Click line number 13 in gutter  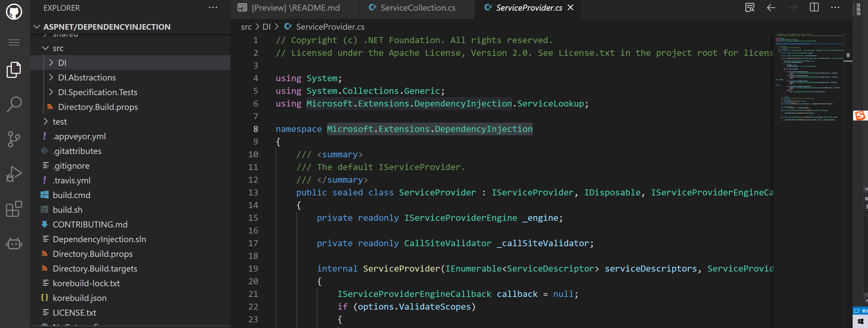click(253, 192)
